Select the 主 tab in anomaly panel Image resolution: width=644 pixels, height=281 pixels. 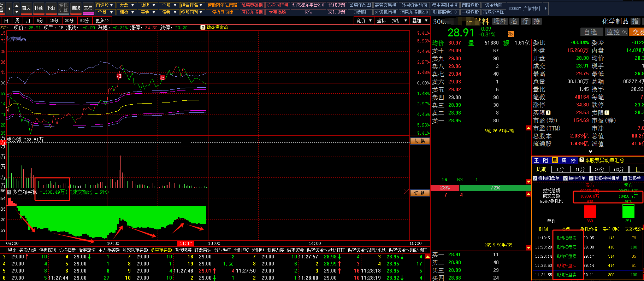coord(536,160)
